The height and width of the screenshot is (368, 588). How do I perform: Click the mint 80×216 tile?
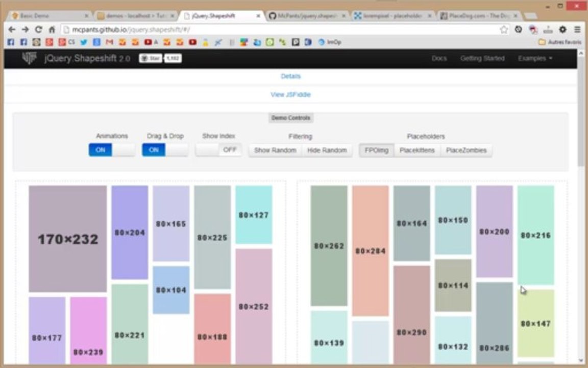point(536,235)
